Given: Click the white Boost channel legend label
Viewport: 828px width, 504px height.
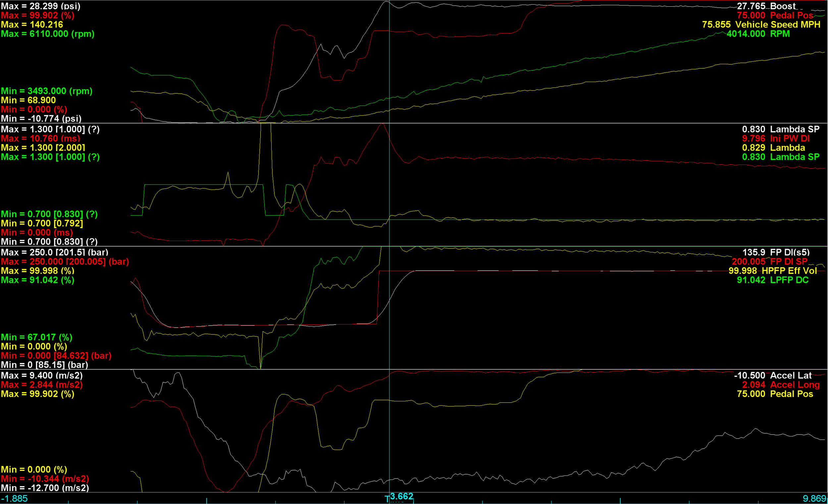Looking at the screenshot, I should click(x=783, y=6).
